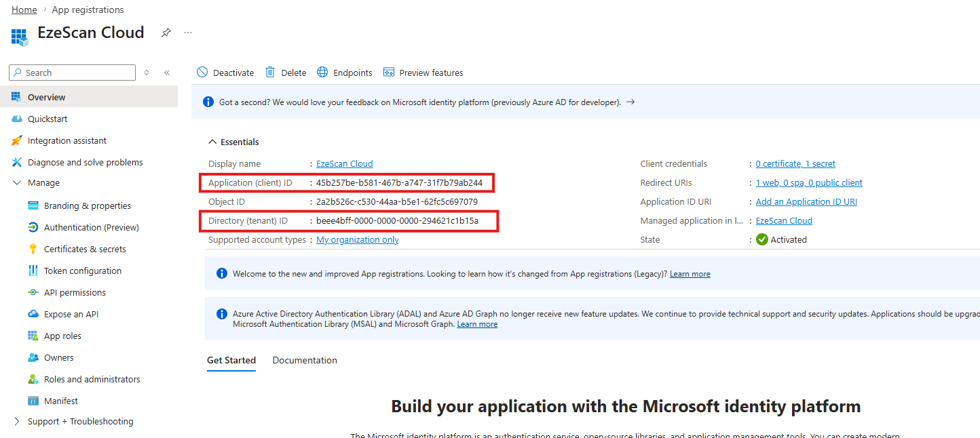Click the Deactivate circle-slash icon
The height and width of the screenshot is (438, 980).
click(x=202, y=72)
